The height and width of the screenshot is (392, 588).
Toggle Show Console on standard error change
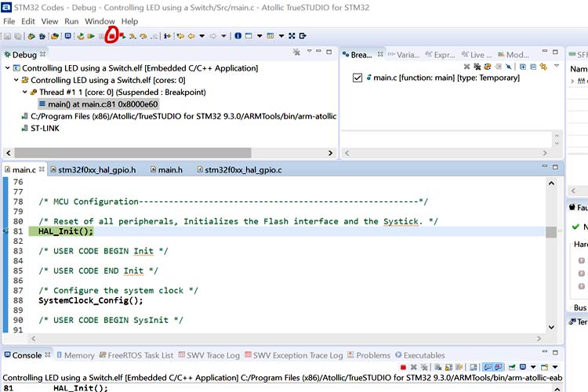pos(498,367)
